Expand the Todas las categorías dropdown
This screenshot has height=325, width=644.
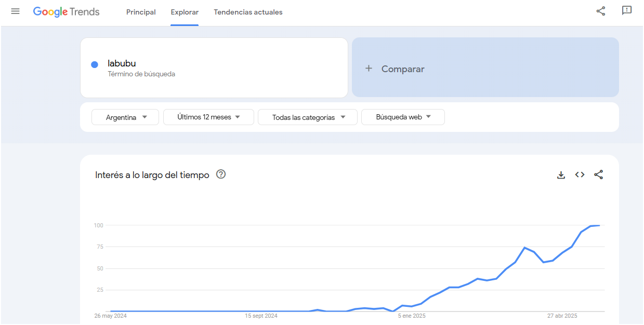tap(308, 117)
